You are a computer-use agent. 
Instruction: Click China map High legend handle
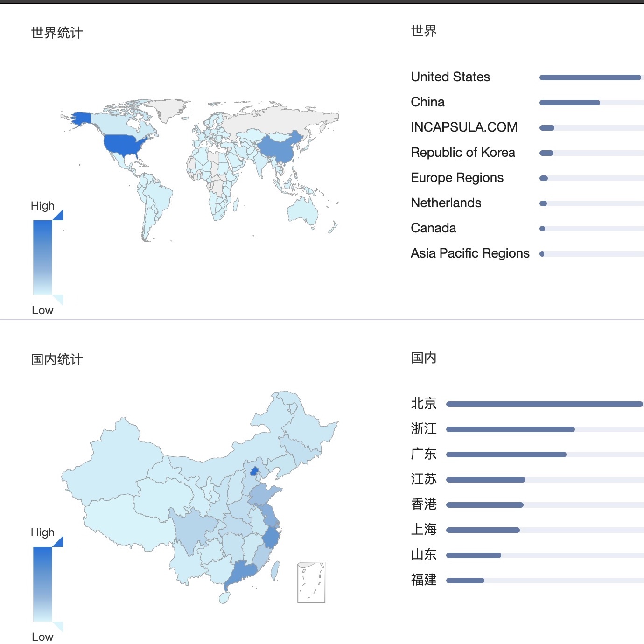(x=58, y=542)
